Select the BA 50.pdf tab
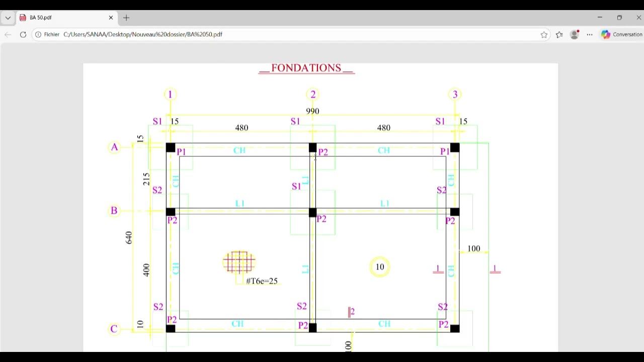This screenshot has width=644, height=362. pos(66,18)
